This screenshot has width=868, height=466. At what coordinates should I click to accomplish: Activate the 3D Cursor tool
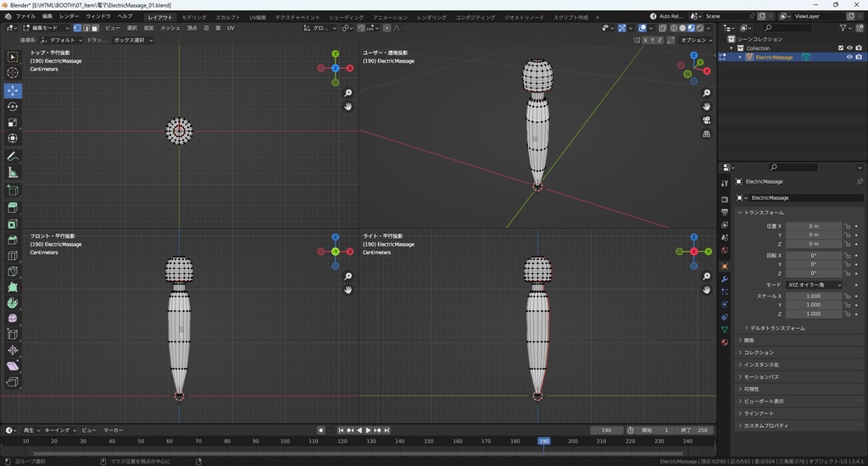click(13, 73)
